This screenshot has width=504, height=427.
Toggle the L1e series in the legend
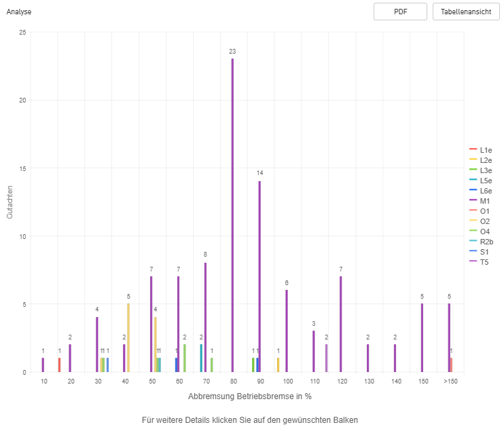[x=486, y=150]
